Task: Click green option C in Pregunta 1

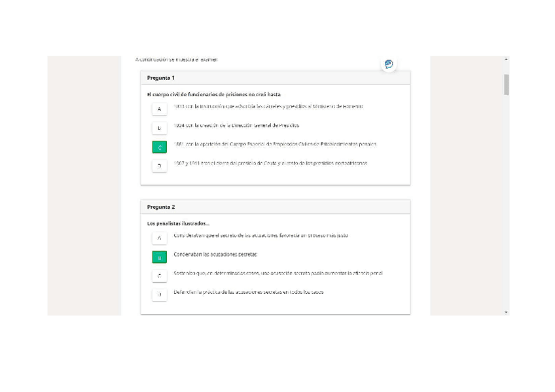Action: click(x=159, y=147)
